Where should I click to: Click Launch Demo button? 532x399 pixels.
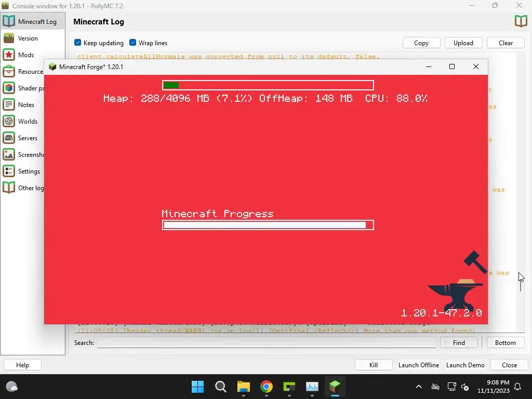click(465, 365)
